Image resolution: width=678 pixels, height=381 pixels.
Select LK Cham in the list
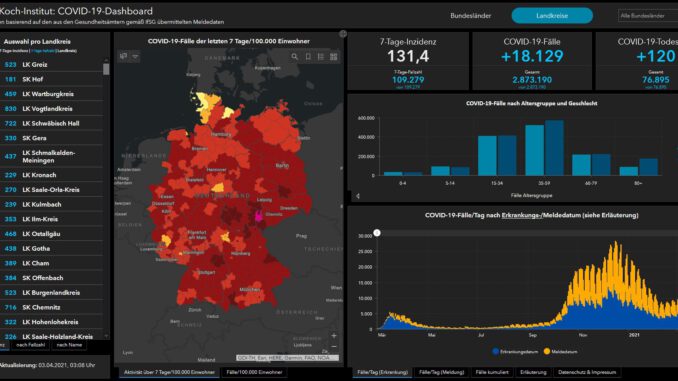51,263
